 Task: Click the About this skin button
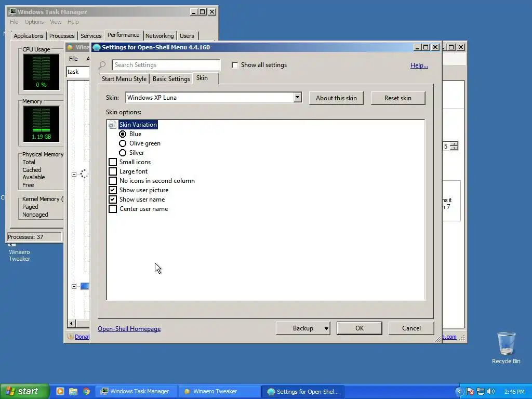point(336,98)
